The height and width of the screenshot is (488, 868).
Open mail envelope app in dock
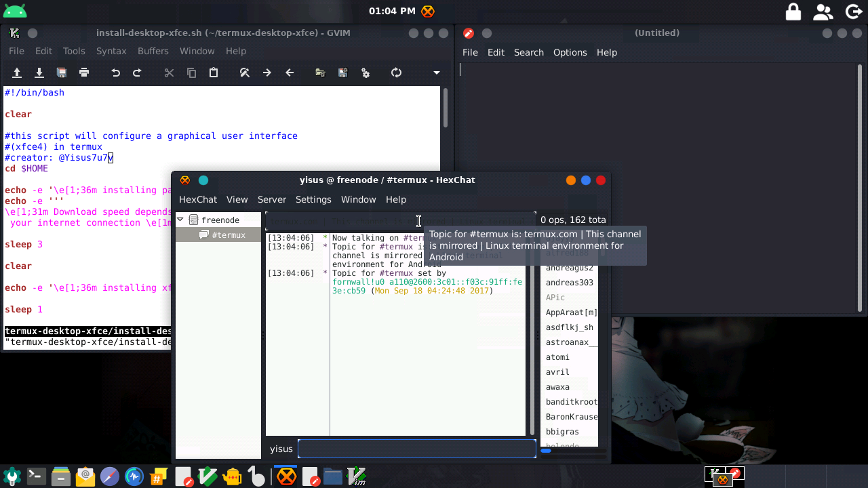click(x=85, y=476)
